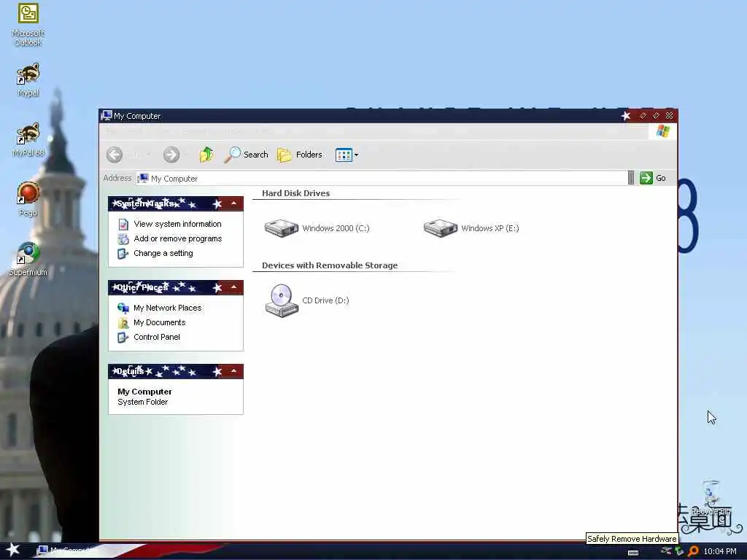
Task: Select the Windows XP (E:) drive
Action: (x=472, y=228)
